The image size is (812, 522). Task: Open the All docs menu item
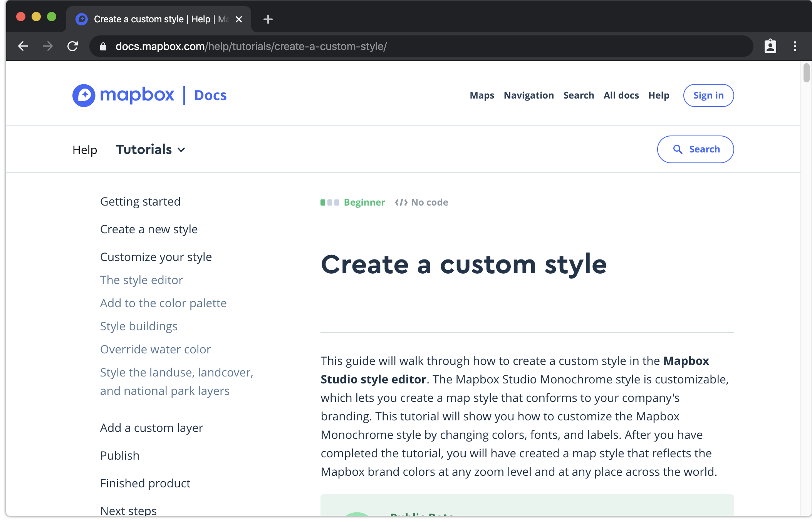pyautogui.click(x=621, y=95)
